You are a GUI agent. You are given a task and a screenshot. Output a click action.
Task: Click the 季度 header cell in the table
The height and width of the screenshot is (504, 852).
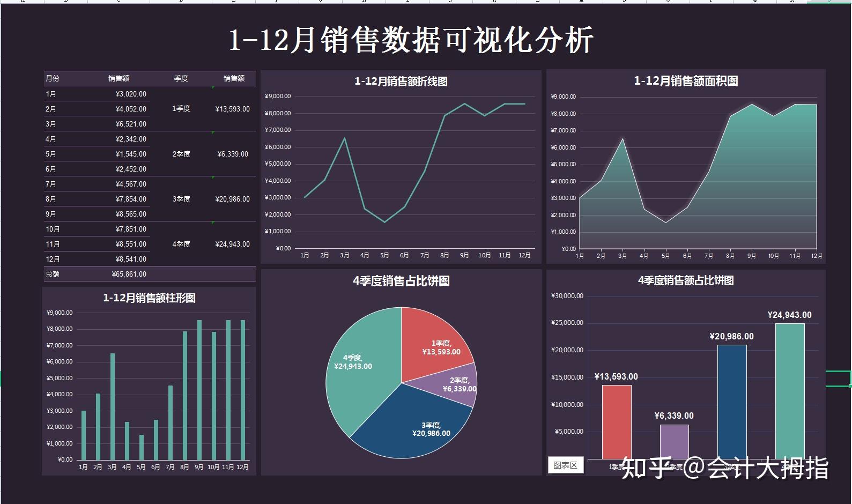(x=181, y=78)
